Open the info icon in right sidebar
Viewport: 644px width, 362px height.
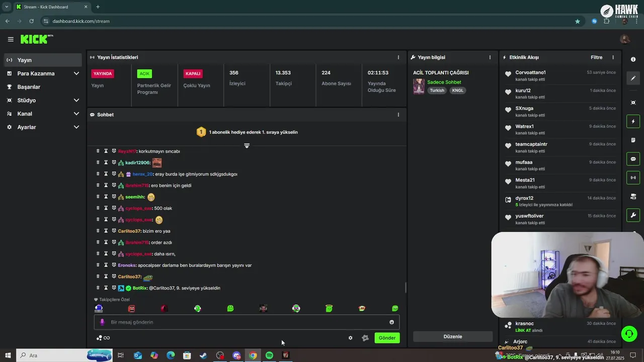pyautogui.click(x=633, y=59)
